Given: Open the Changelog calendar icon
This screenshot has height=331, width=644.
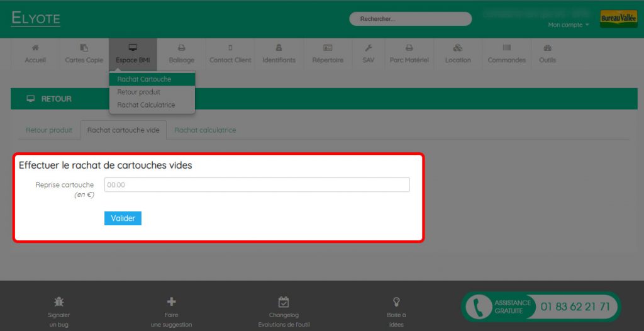Looking at the screenshot, I should coord(284,302).
